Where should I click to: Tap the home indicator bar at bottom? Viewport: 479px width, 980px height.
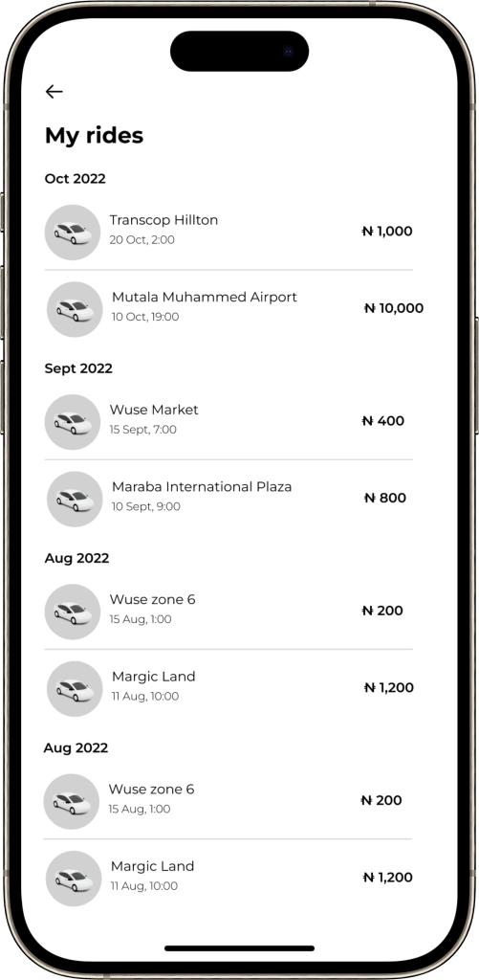239,948
